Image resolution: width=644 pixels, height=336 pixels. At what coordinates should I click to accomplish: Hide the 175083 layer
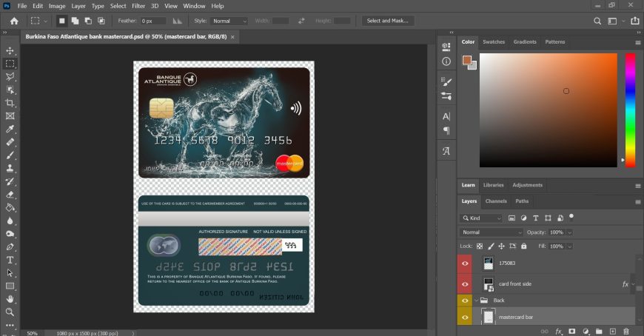click(465, 263)
